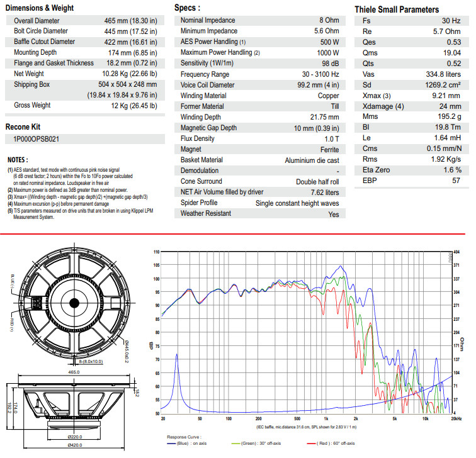This screenshot has height=458, width=476.
Task: Click the green 30° off-axis legend entry
Action: coord(256,443)
